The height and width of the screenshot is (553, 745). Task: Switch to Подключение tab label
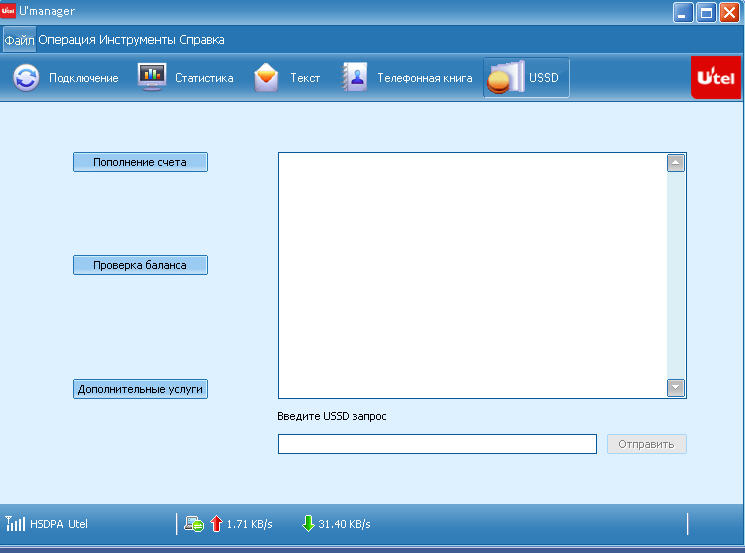click(x=84, y=78)
